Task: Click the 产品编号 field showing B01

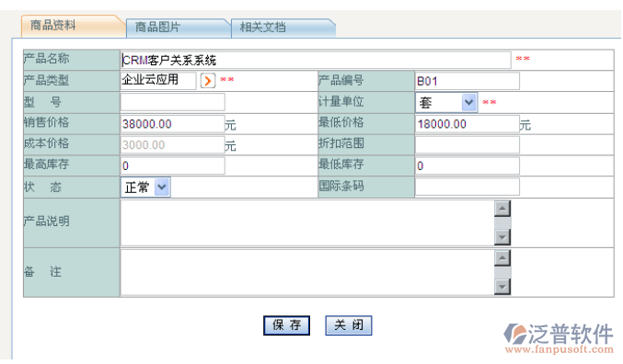Action: tap(467, 81)
